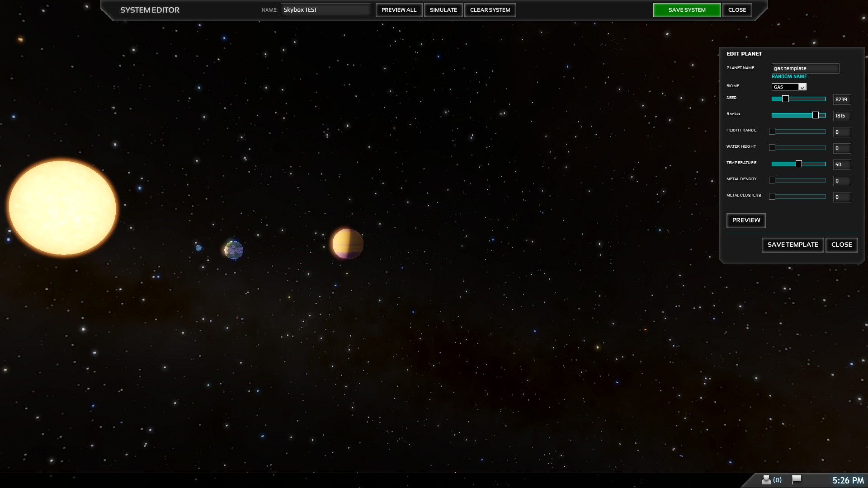Select the small blue moon

(198, 248)
